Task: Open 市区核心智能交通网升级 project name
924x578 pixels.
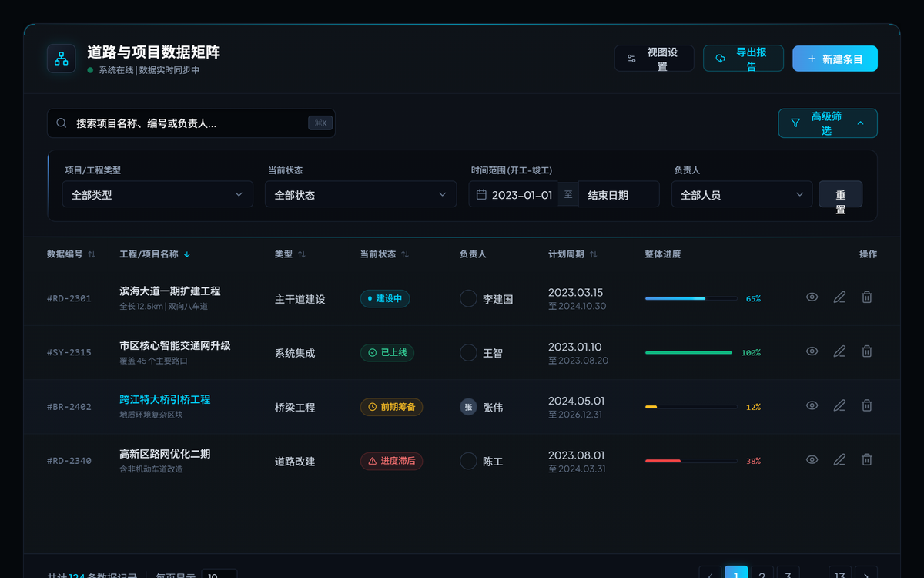Action: pos(175,346)
